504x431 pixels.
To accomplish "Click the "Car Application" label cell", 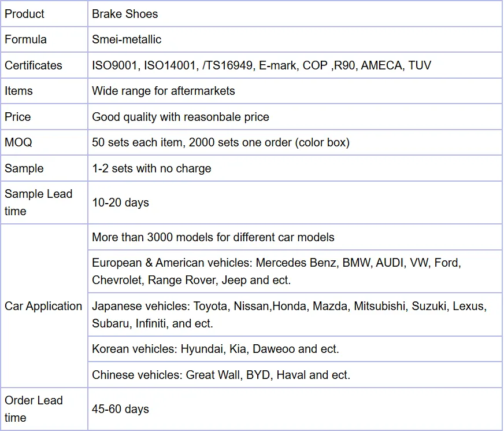I will click(43, 306).
